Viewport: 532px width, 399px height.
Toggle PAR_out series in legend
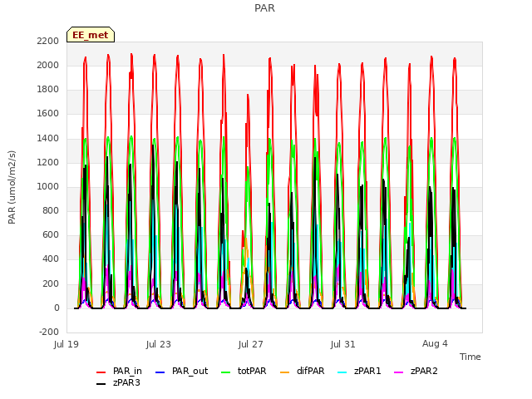coord(181,372)
